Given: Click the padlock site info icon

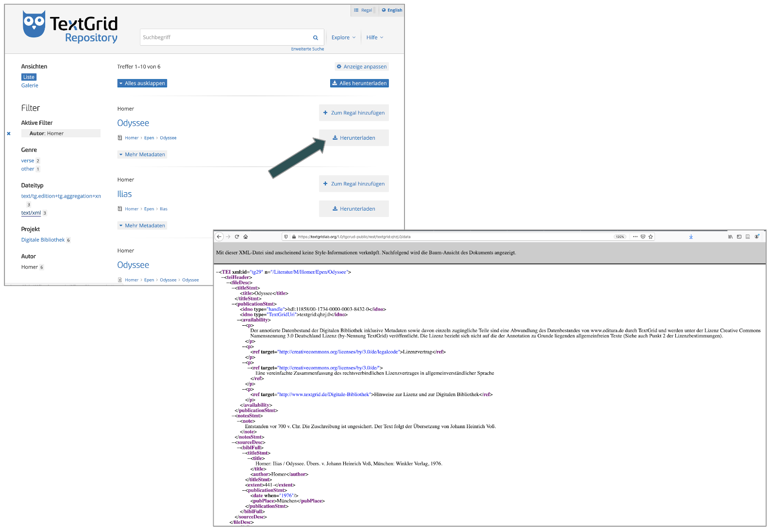Looking at the screenshot, I should coord(294,237).
